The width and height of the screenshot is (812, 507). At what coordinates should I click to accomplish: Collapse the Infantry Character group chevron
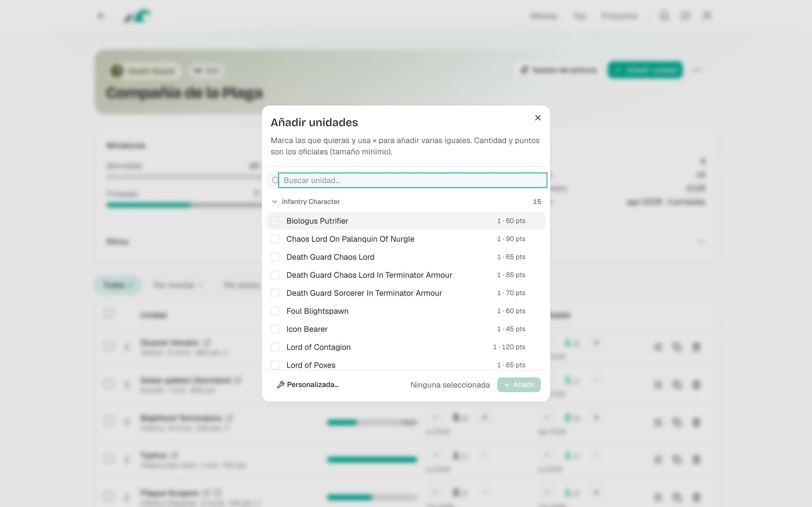[274, 201]
